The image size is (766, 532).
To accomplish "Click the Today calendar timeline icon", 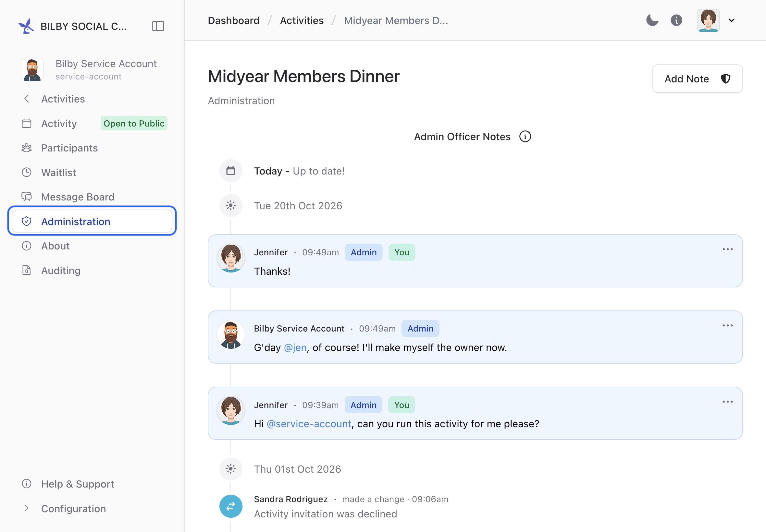I will tap(231, 171).
